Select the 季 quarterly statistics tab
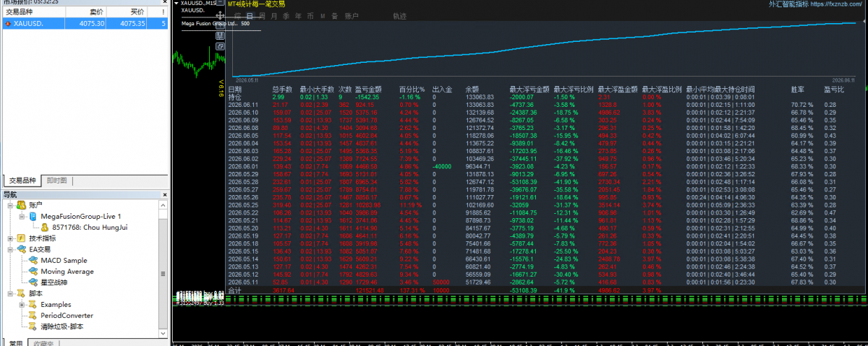The image size is (868, 346). (x=286, y=16)
